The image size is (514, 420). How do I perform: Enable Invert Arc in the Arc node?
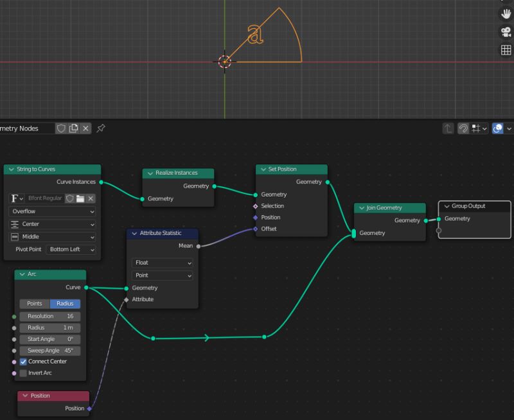pos(24,373)
